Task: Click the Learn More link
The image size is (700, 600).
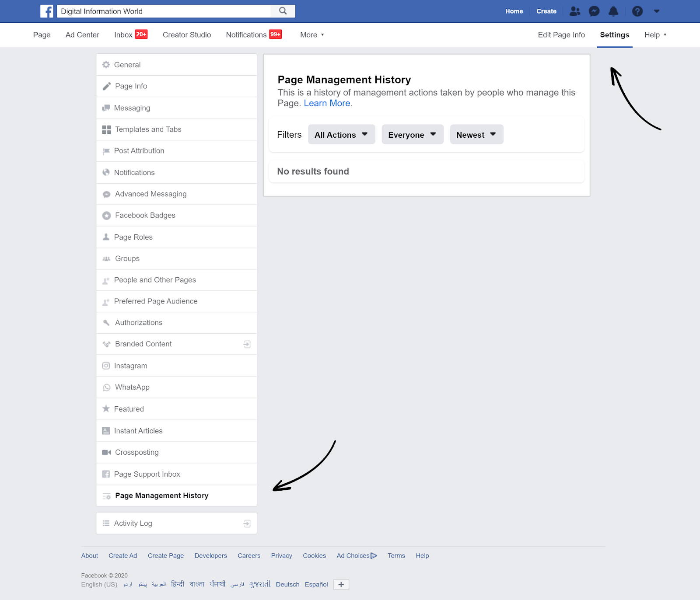Action: pyautogui.click(x=327, y=103)
